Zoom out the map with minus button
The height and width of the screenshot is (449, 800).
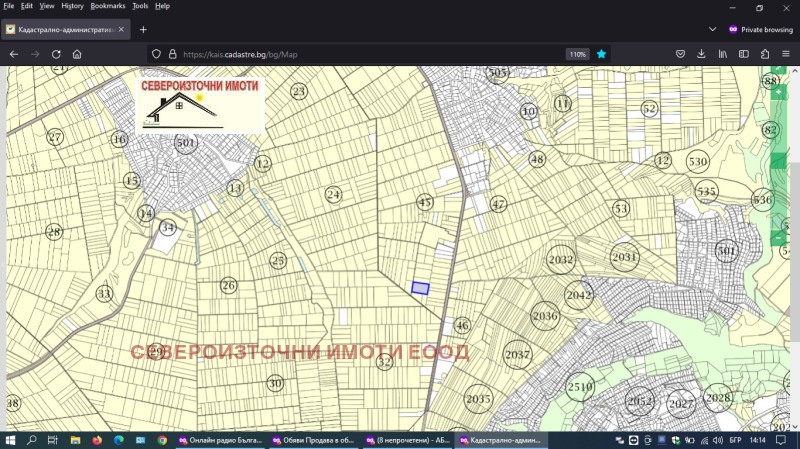point(778,238)
